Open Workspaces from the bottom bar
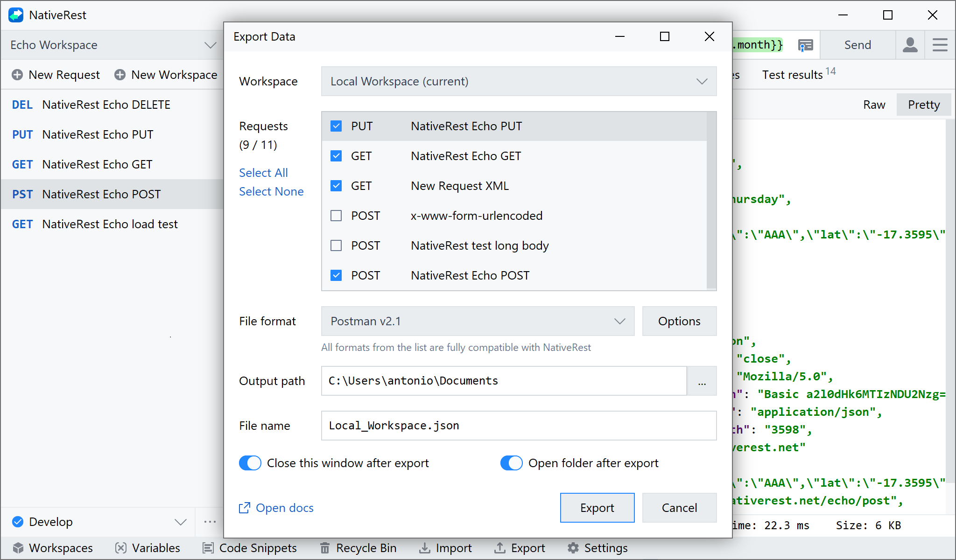The height and width of the screenshot is (560, 956). pyautogui.click(x=53, y=548)
